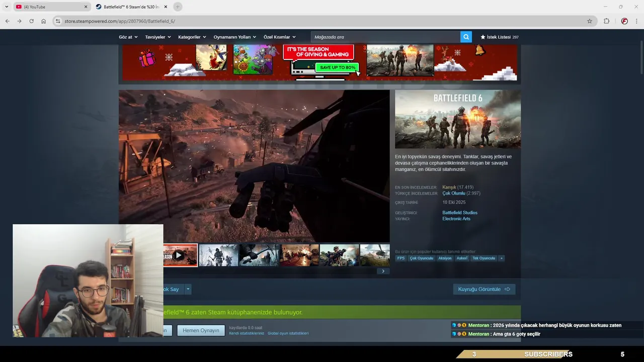Open the Global oyun istatistikleri link
This screenshot has width=644, height=362.
[x=288, y=333]
